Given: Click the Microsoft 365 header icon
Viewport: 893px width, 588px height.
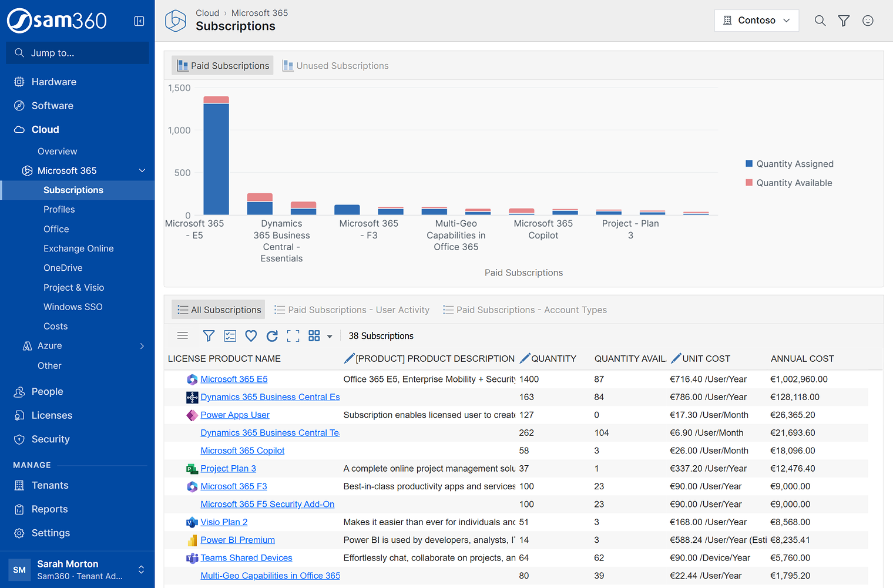Looking at the screenshot, I should [x=175, y=21].
